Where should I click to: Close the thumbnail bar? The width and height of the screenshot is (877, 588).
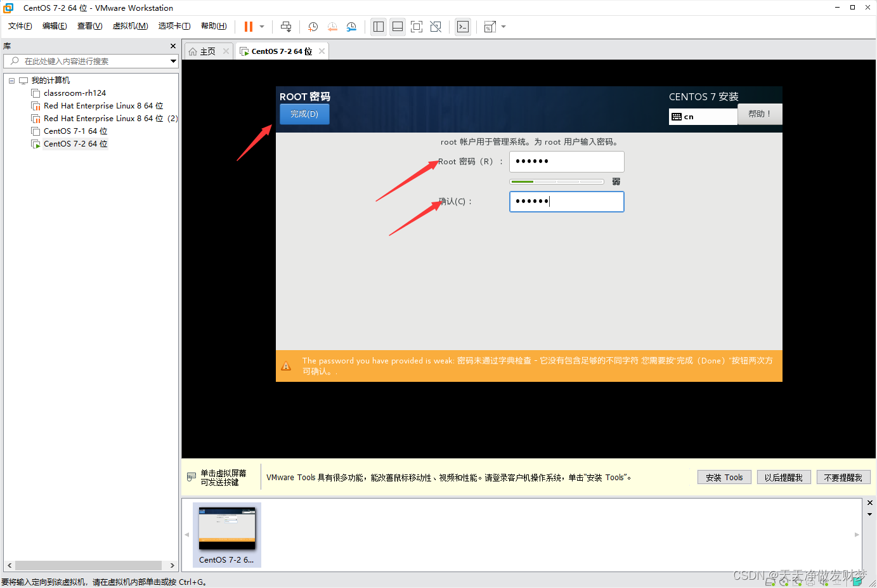pos(869,503)
